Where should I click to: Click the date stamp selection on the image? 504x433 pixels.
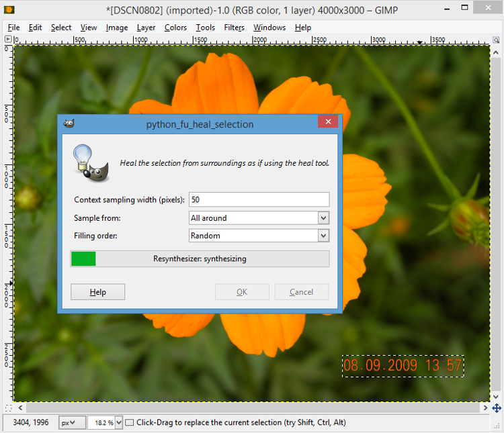(403, 366)
